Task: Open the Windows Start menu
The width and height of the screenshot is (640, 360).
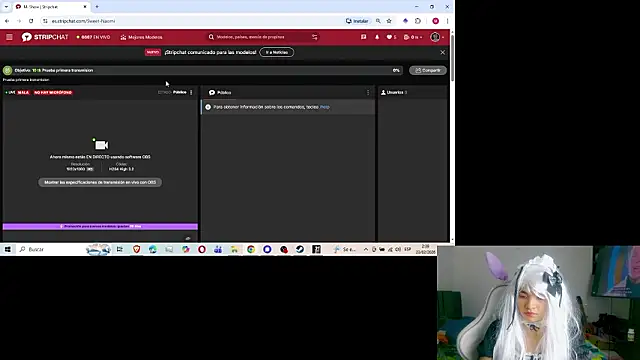Action: click(8, 249)
